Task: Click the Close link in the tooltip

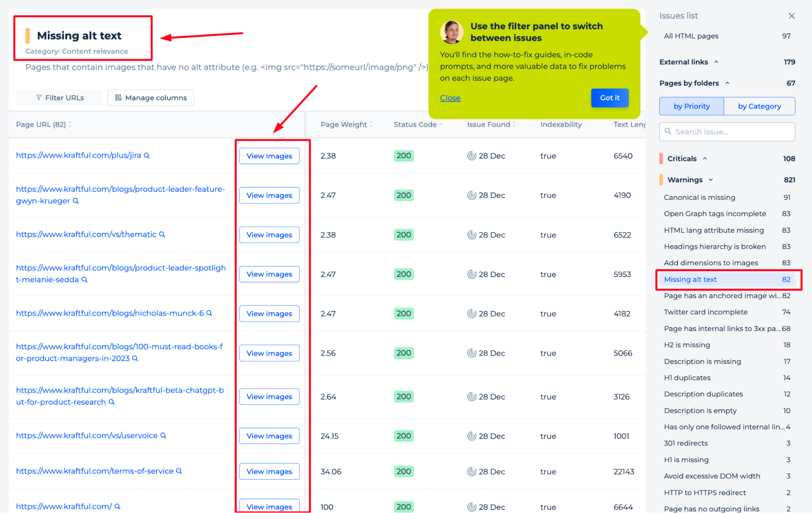Action: 450,97
